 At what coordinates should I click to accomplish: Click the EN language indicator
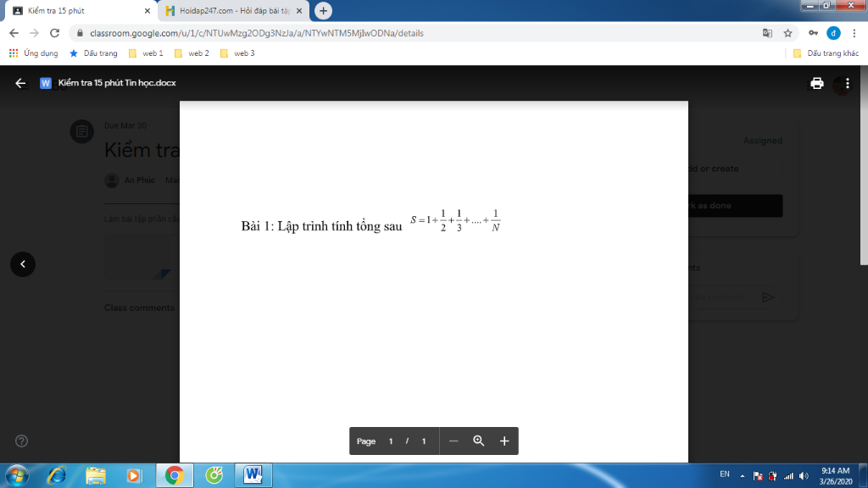(725, 474)
